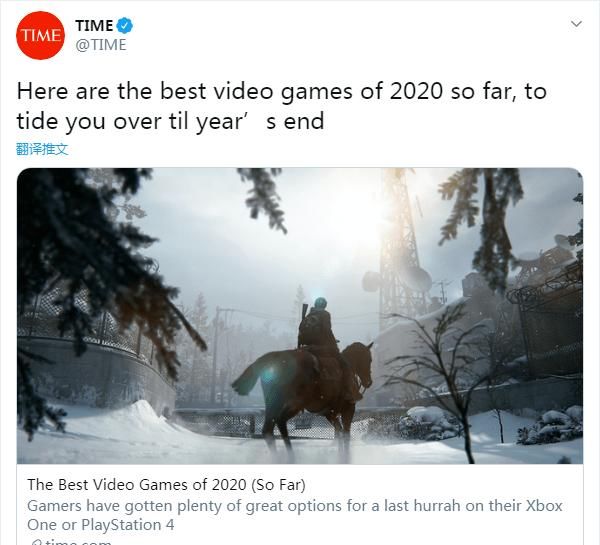Select the 'Here are the best video games' tweet text

(x=281, y=106)
